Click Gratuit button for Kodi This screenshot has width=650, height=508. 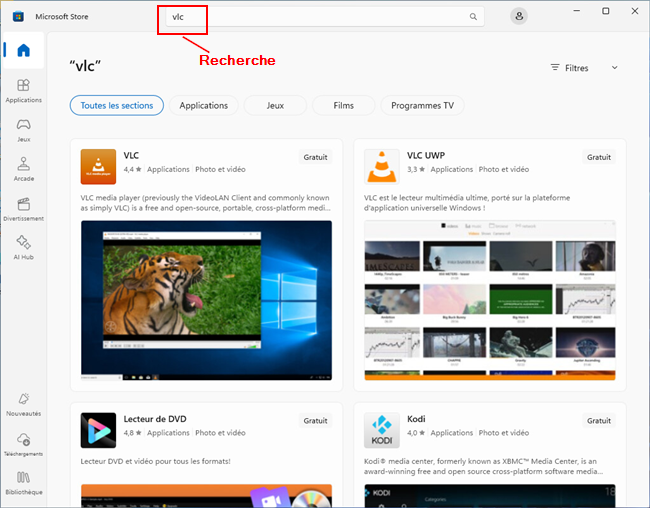point(599,420)
